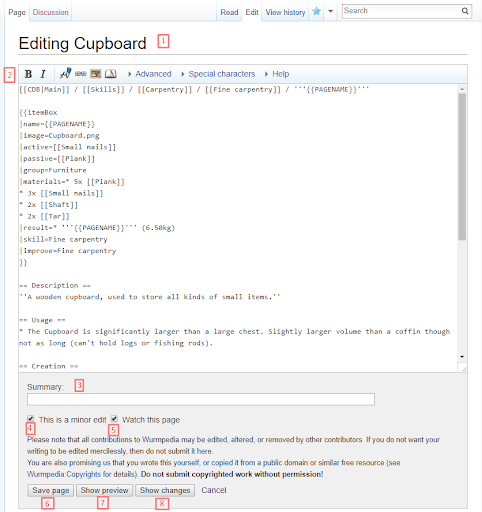482x512 pixels.
Task: Click in the Summary input field
Action: tap(201, 399)
